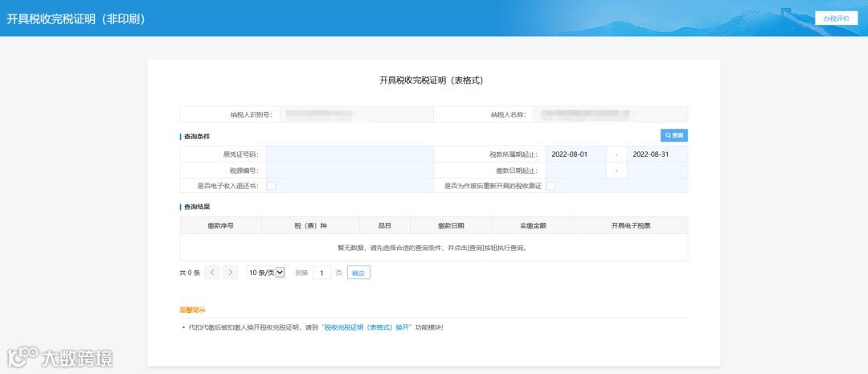This screenshot has height=374, width=868.
Task: Click the 实缴金额 column header
Action: 533,225
